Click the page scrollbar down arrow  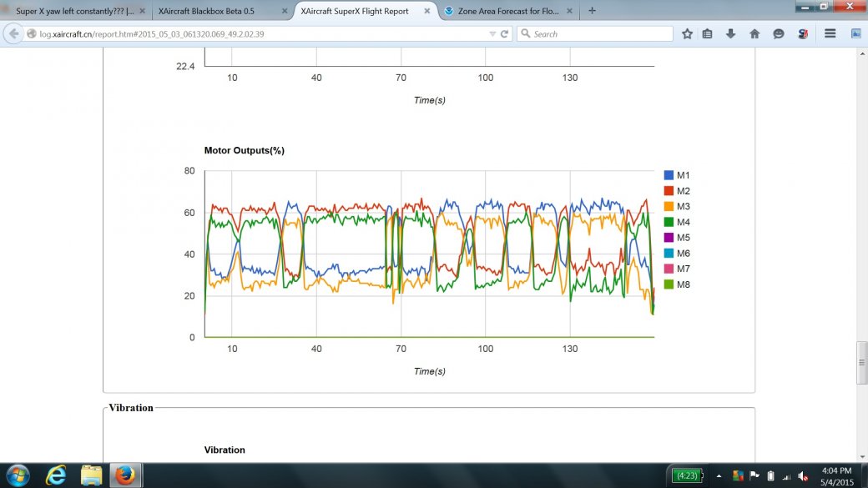point(862,457)
